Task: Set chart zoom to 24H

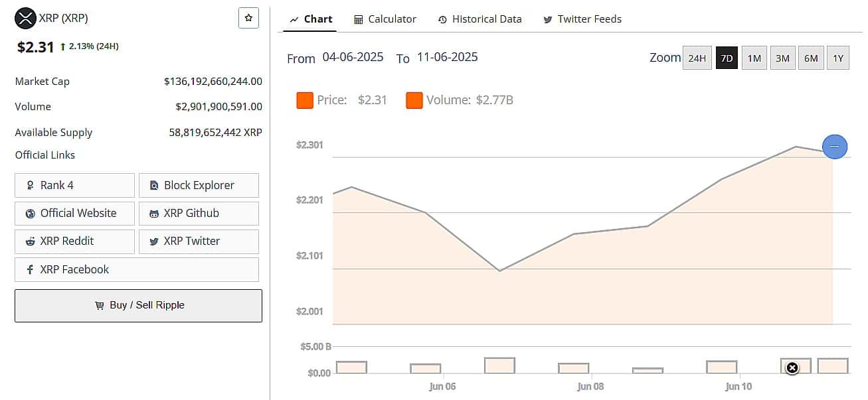Action: tap(697, 58)
